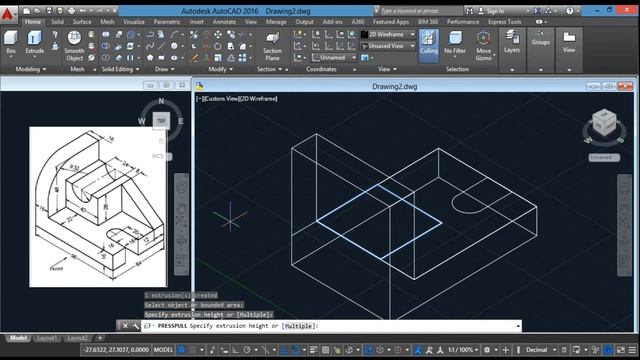The width and height of the screenshot is (640, 360).
Task: Click the Solid Subtract icon
Action: click(106, 46)
